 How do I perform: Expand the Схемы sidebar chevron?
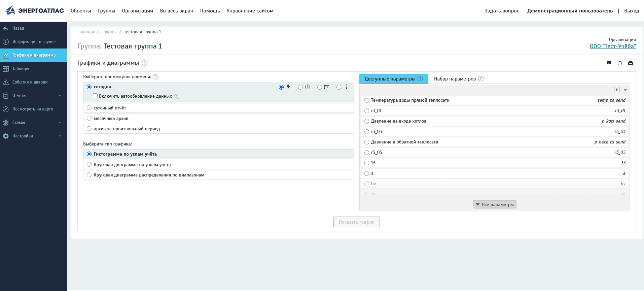pos(60,123)
